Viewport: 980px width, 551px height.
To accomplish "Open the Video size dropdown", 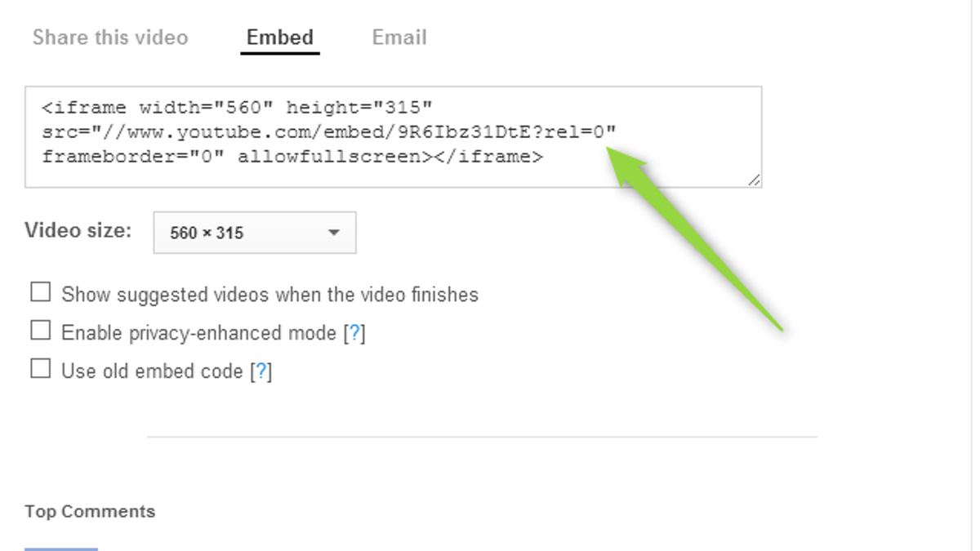I will tap(255, 233).
